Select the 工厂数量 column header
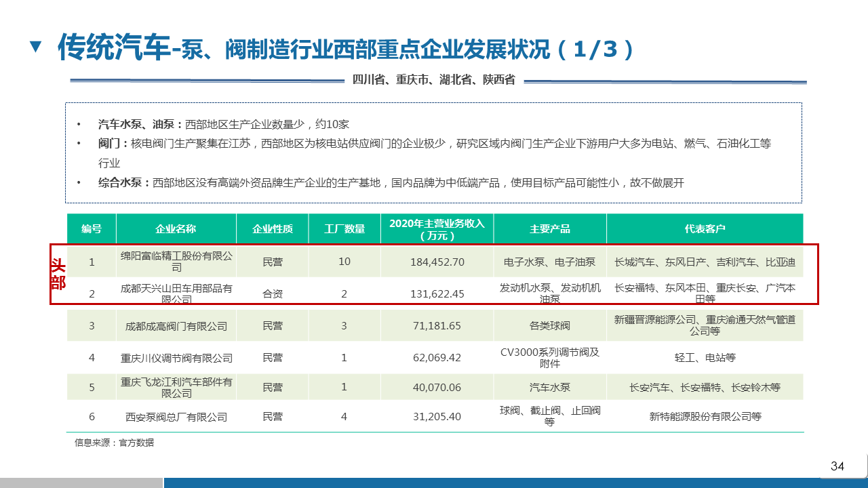This screenshot has width=868, height=488. [344, 228]
